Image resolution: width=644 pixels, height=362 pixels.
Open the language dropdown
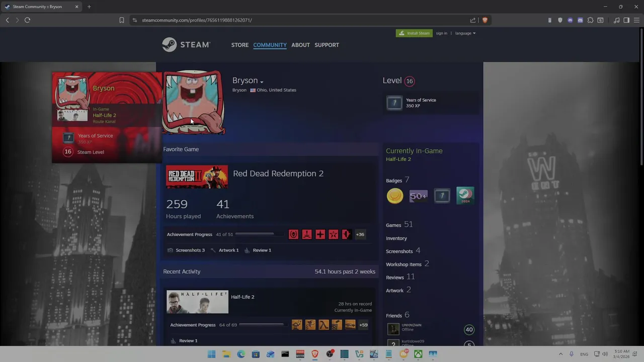tap(465, 33)
